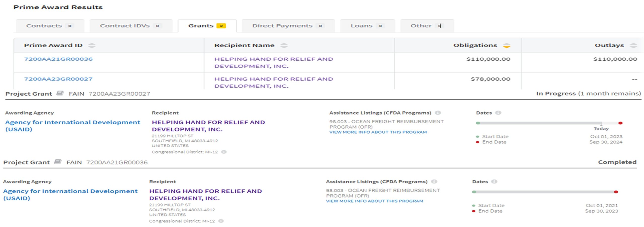Open recipient profile in In Progress grant
Screen dimensions: 644x227
[x=208, y=126]
